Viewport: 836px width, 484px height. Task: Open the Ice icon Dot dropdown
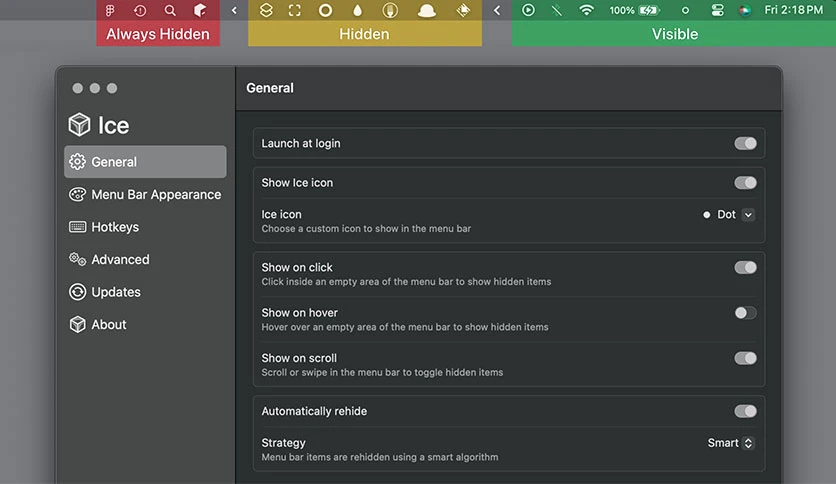pyautogui.click(x=728, y=215)
